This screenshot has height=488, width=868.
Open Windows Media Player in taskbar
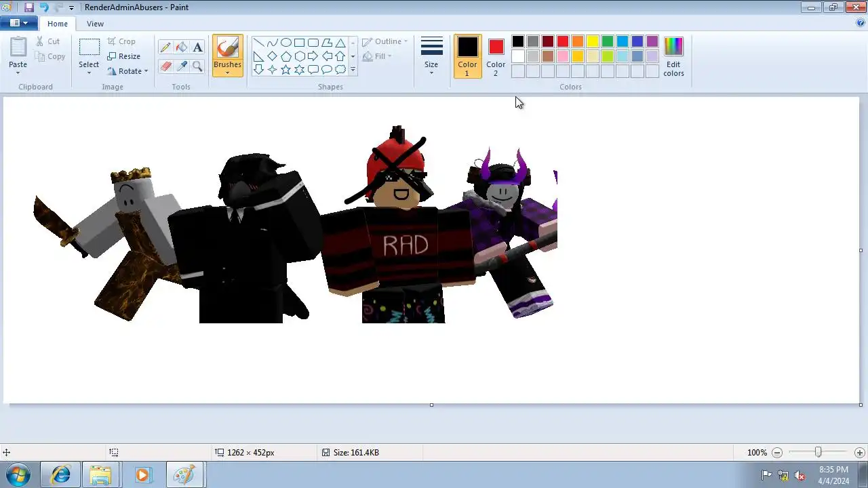[x=142, y=474]
